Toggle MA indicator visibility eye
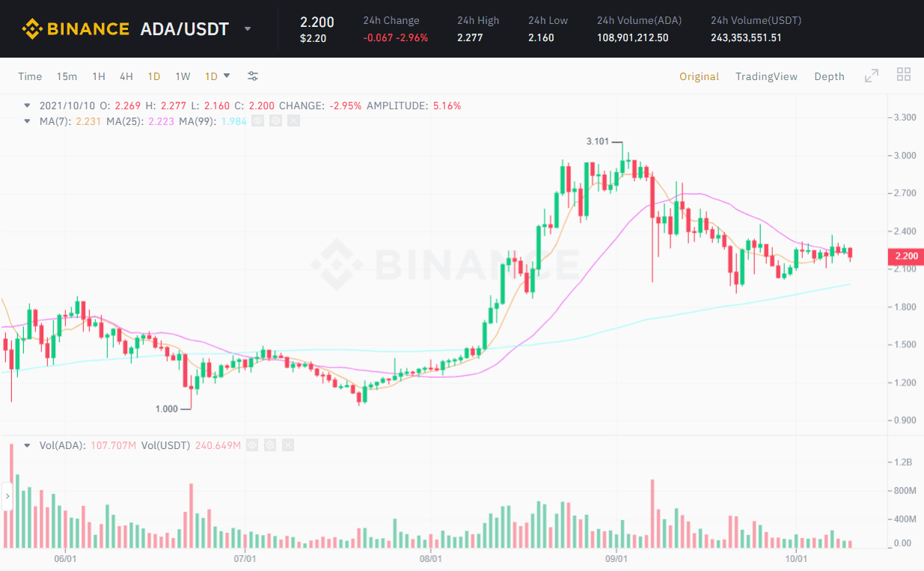Image resolution: width=924 pixels, height=571 pixels. 257,120
